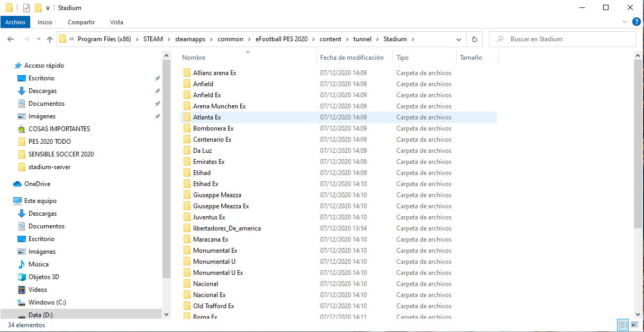Open the Help question mark icon

[x=637, y=22]
